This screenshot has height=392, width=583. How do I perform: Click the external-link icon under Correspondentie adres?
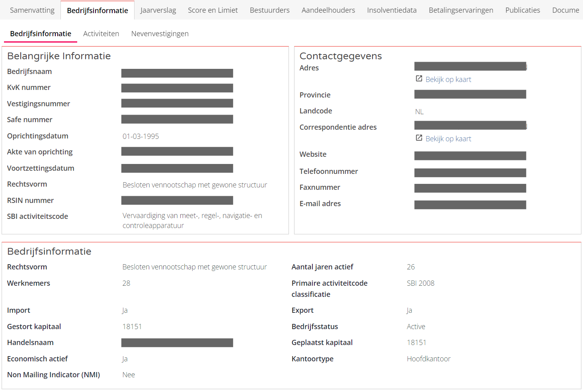pyautogui.click(x=419, y=138)
